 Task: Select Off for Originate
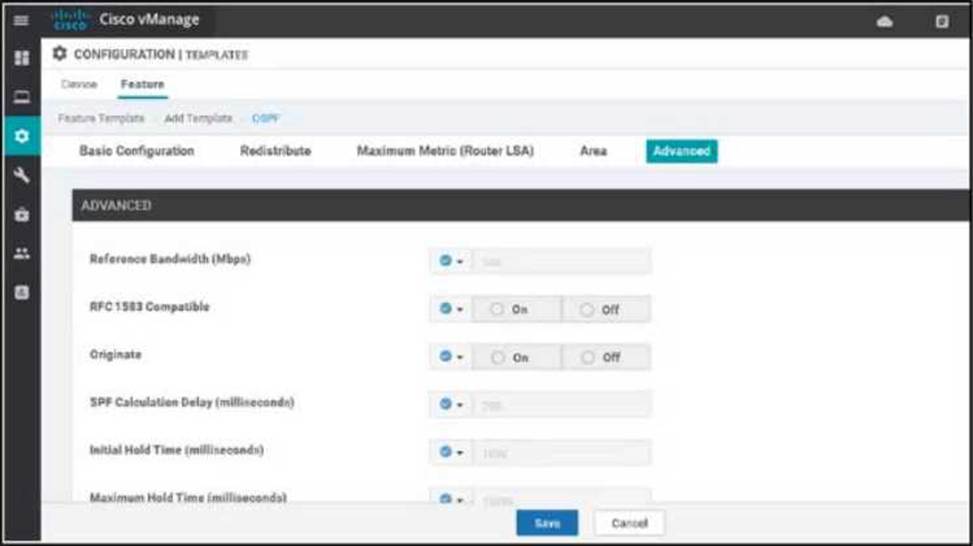[x=606, y=357]
